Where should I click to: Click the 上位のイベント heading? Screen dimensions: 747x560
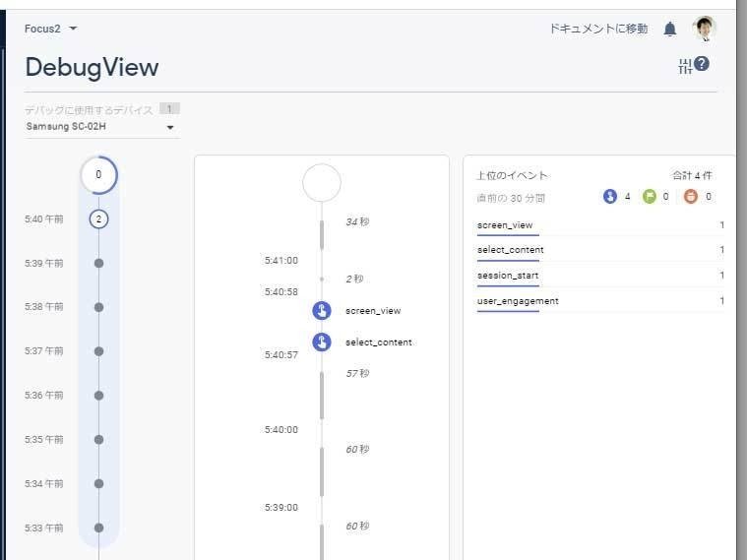[512, 175]
